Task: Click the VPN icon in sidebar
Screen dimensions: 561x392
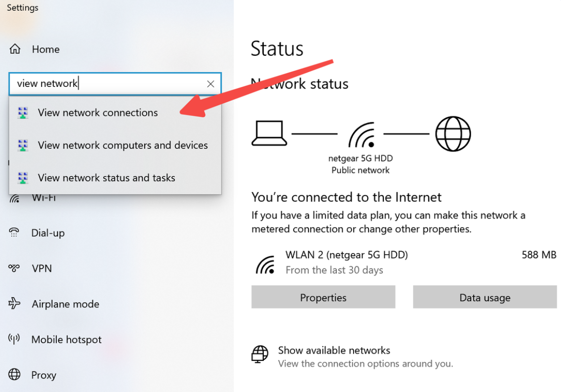Action: [x=14, y=268]
